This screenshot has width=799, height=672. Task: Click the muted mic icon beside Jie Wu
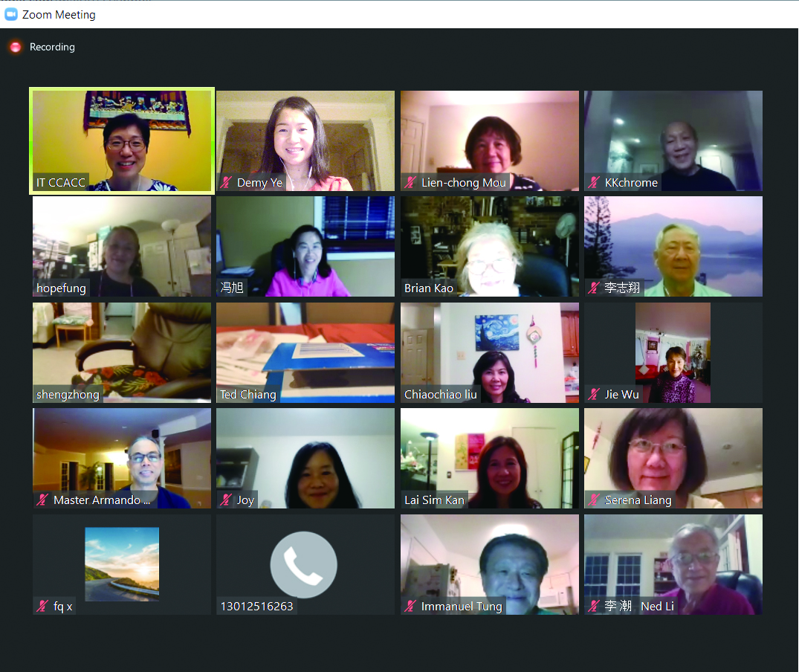pos(593,394)
